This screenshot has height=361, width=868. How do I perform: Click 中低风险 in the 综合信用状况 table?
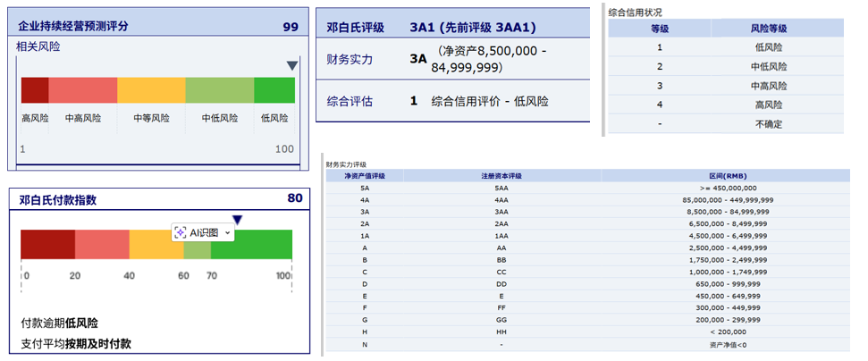[x=769, y=66]
